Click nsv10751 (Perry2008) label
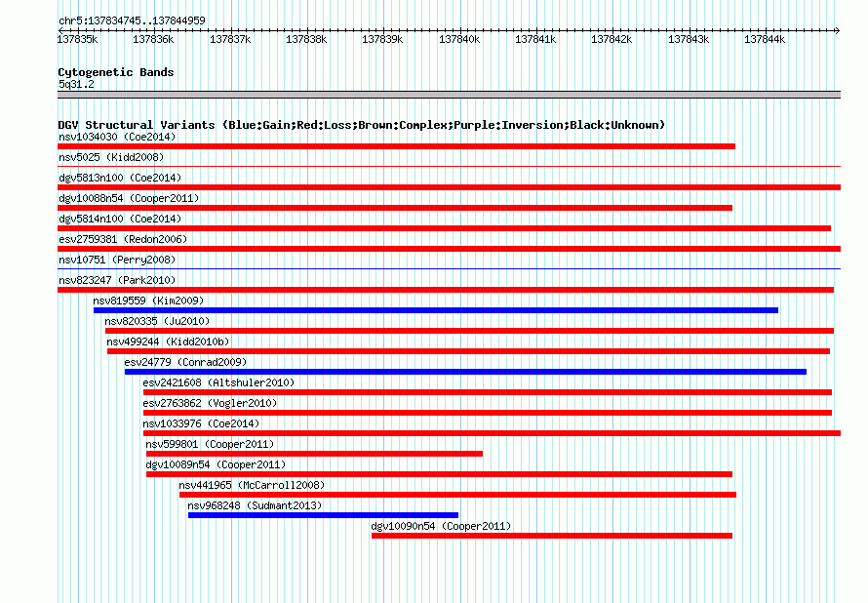Viewport: 868px width, 603px height. 117,260
